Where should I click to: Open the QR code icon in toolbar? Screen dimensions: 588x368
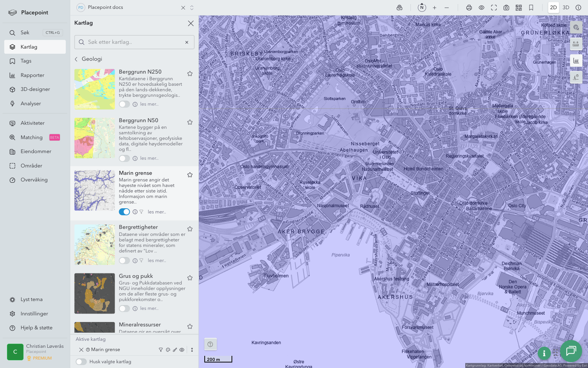(519, 8)
